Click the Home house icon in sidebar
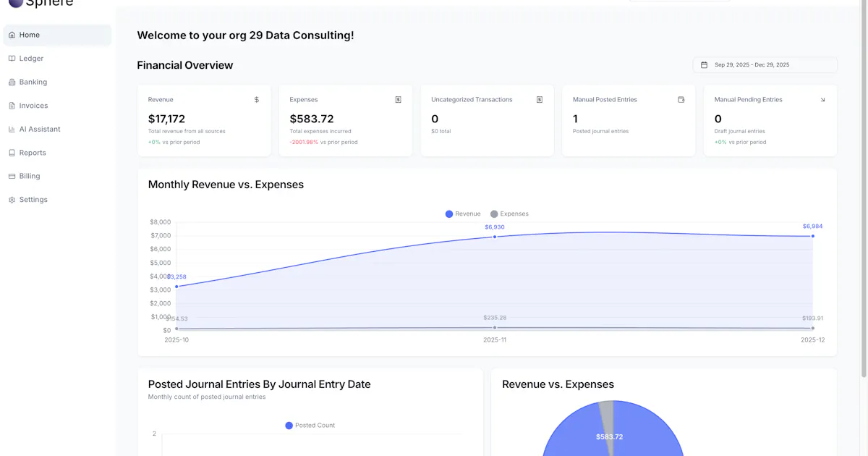Screen dimensions: 868x456 pos(12,35)
